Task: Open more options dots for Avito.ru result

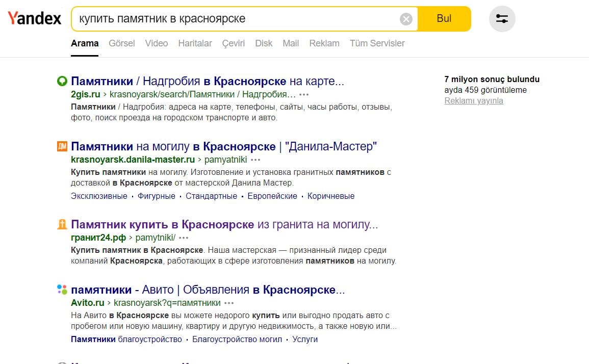Action: click(x=229, y=303)
